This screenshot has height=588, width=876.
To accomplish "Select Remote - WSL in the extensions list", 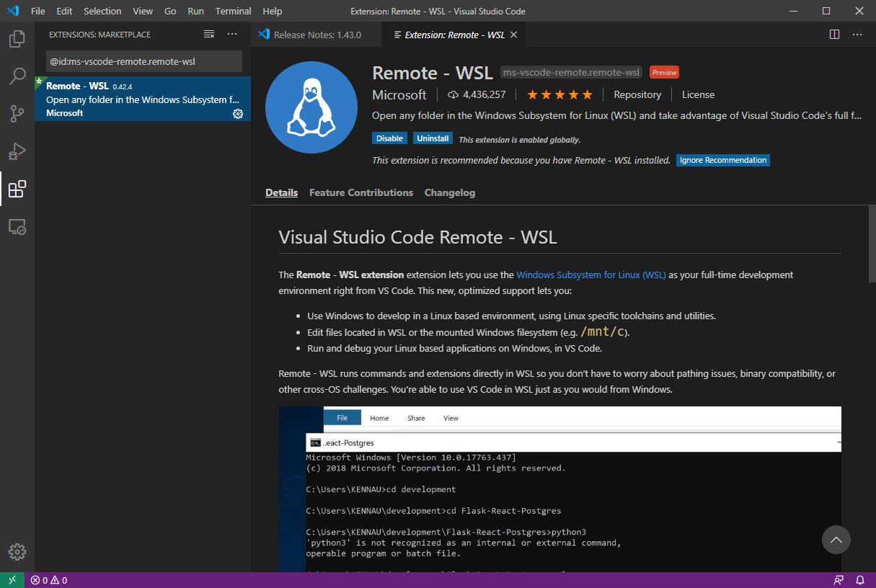I will click(x=143, y=99).
